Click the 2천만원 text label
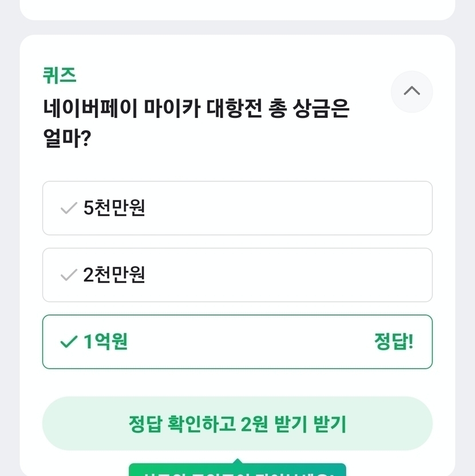Screen dimensions: 475x476 (114, 275)
